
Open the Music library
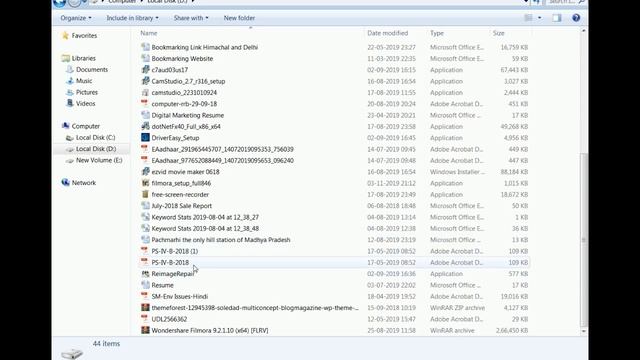point(84,81)
